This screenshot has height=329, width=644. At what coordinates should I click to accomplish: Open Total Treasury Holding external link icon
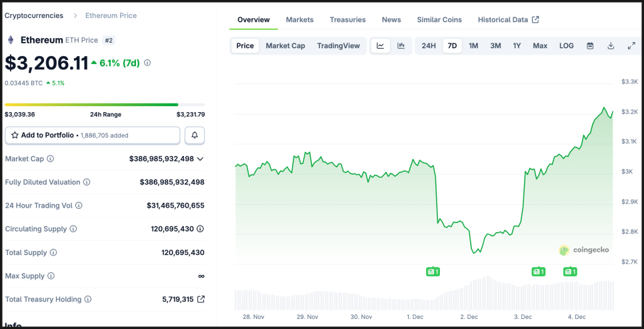pyautogui.click(x=201, y=300)
